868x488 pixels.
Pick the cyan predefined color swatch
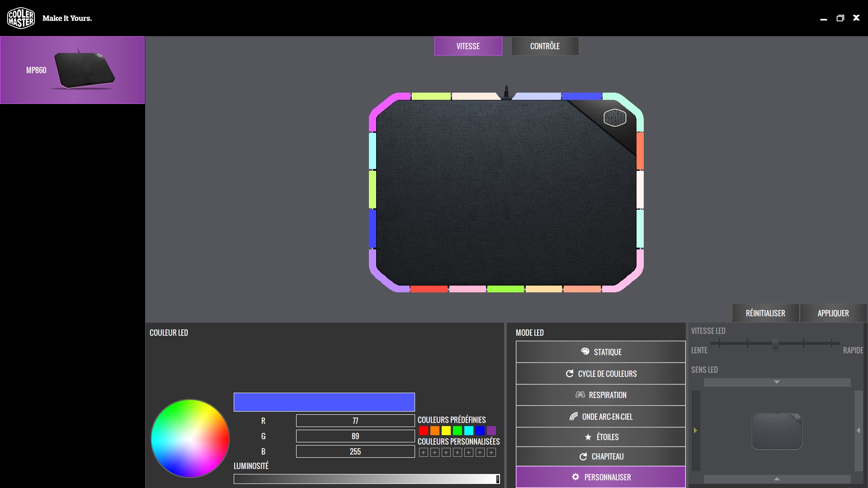tap(469, 431)
